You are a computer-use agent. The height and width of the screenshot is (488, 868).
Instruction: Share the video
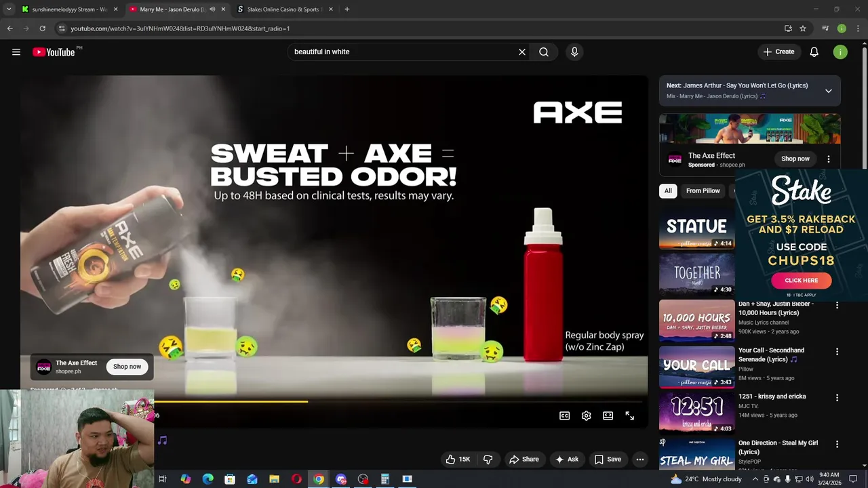[x=524, y=460]
